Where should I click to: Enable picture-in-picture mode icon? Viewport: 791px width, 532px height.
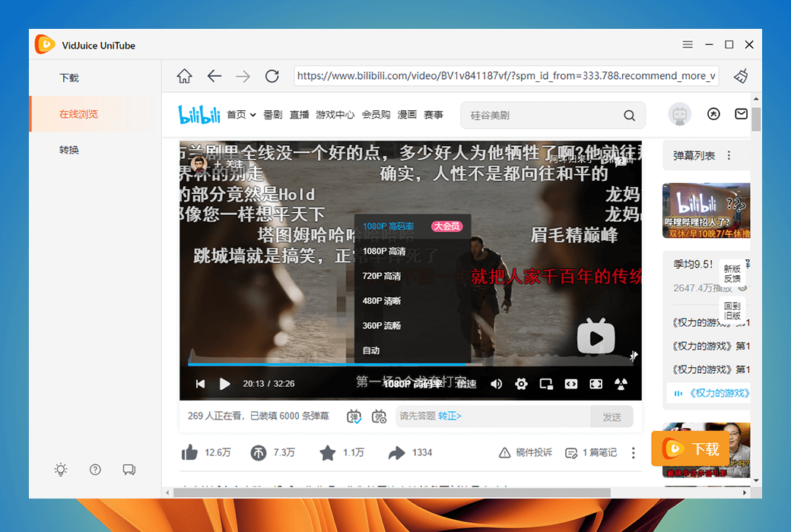coord(546,384)
